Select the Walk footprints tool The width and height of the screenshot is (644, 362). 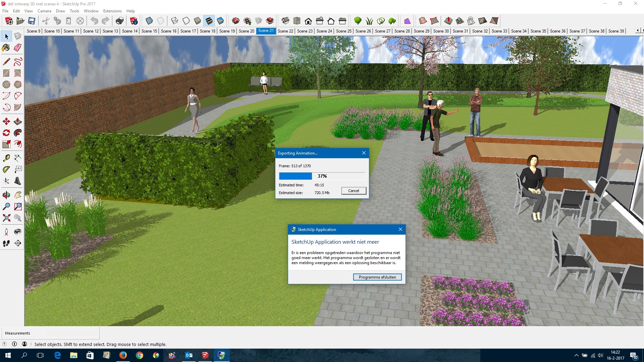click(x=6, y=243)
